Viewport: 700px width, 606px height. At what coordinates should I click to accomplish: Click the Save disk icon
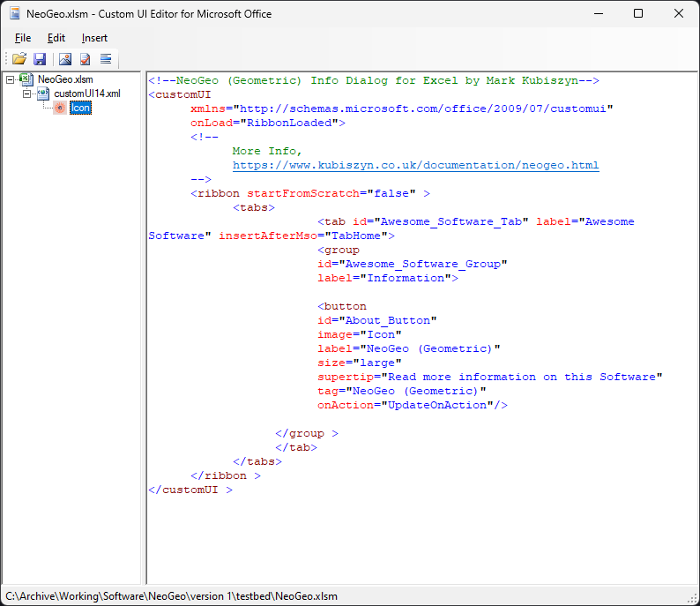click(40, 59)
